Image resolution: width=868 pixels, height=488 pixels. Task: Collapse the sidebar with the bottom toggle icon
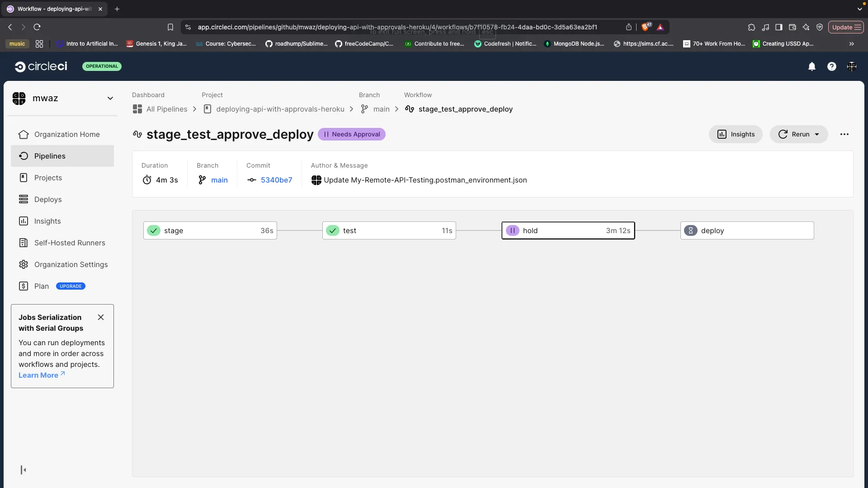click(x=23, y=470)
